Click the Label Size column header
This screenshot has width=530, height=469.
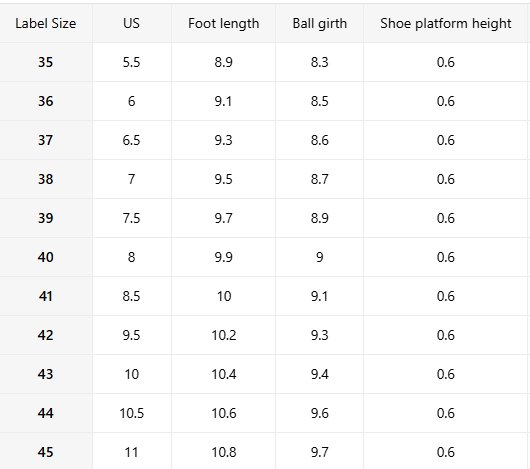point(46,23)
